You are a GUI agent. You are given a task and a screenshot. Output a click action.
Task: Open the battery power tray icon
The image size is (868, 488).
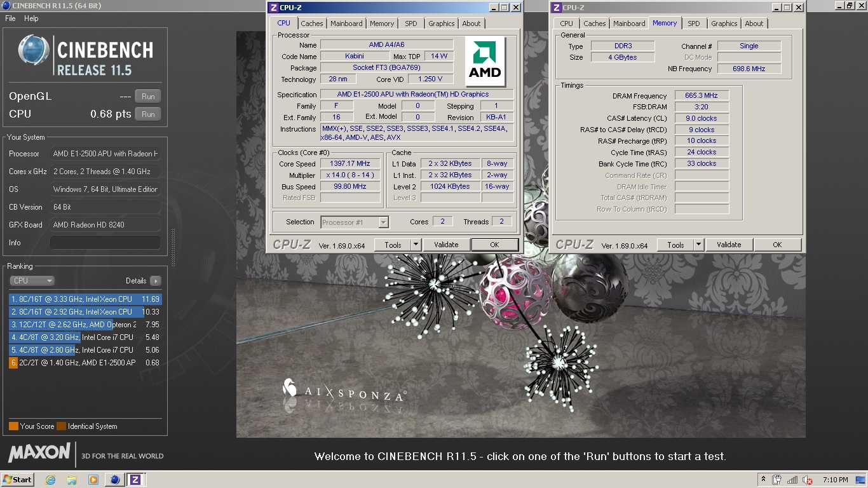point(777,480)
